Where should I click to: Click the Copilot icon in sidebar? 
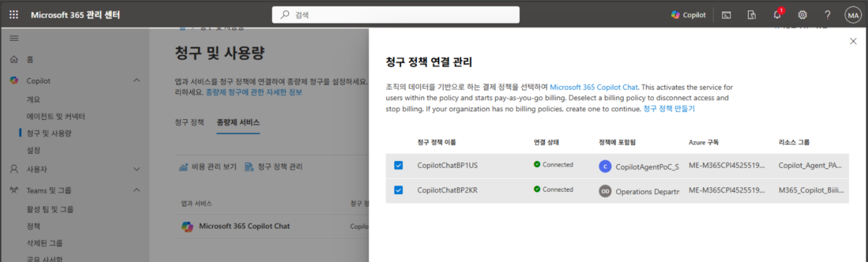coord(14,81)
